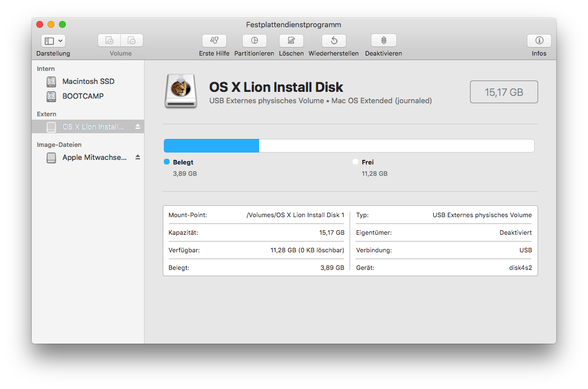Click the Image-Dateien section header
This screenshot has width=588, height=389.
pos(59,145)
